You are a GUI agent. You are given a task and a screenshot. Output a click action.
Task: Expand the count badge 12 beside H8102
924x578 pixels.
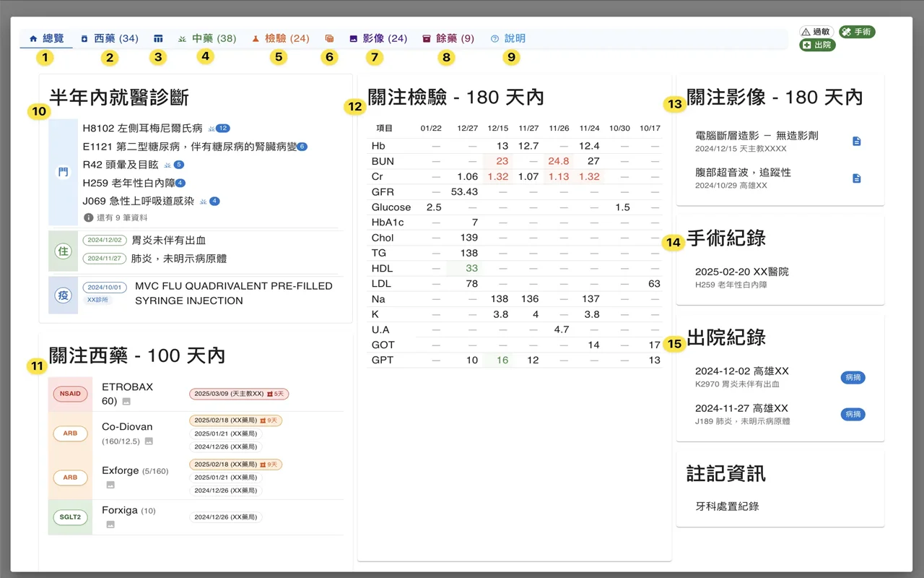[224, 127]
